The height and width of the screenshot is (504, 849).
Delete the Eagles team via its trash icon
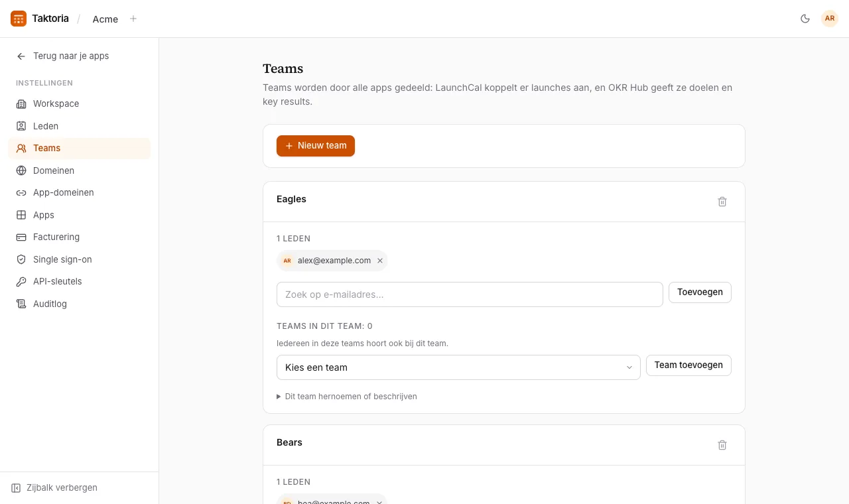(722, 202)
